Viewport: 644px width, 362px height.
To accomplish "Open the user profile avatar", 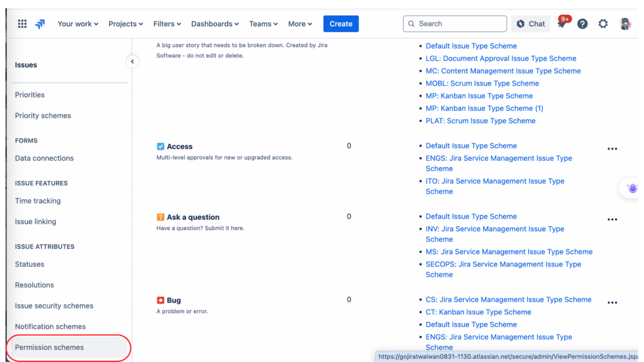I will point(625,24).
